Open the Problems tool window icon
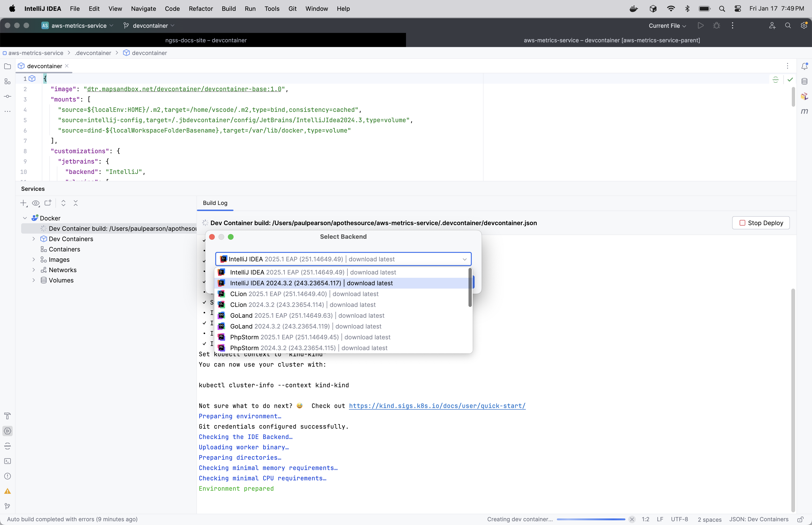812x525 pixels. tap(8, 476)
